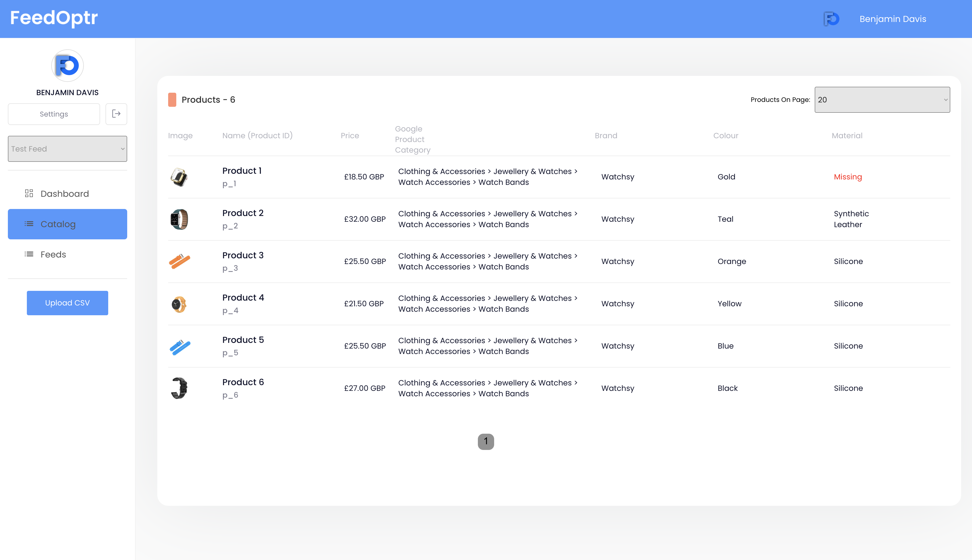Click Product 6 black band thumbnail
Image resolution: width=972 pixels, height=560 pixels.
[x=179, y=388]
